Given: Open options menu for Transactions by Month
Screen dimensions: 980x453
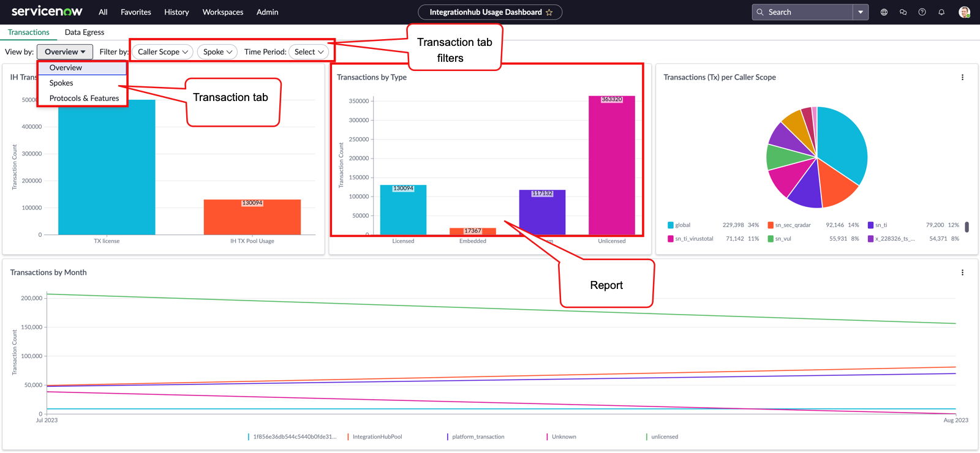Looking at the screenshot, I should point(962,272).
